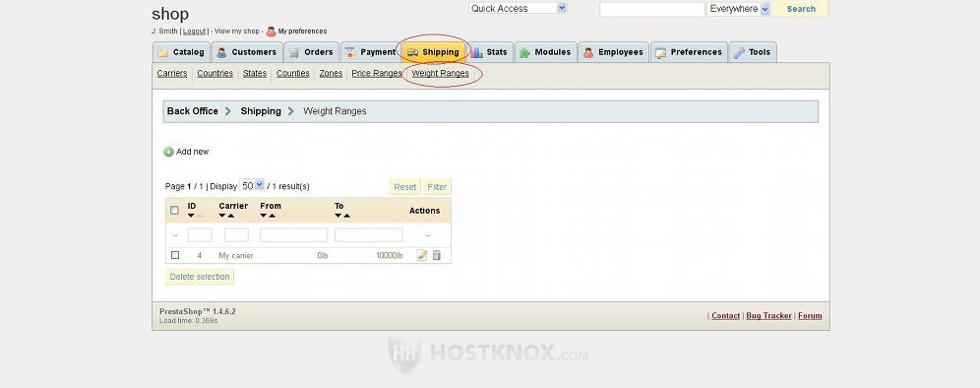Click the Reset filter button
The image size is (980, 388).
[405, 186]
